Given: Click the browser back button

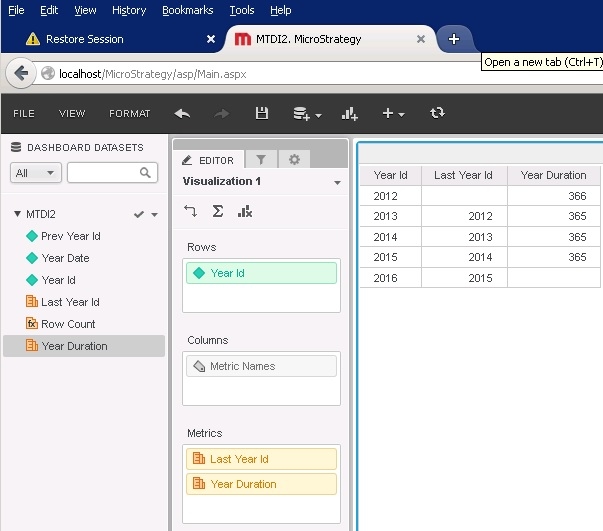Looking at the screenshot, I should 21,73.
